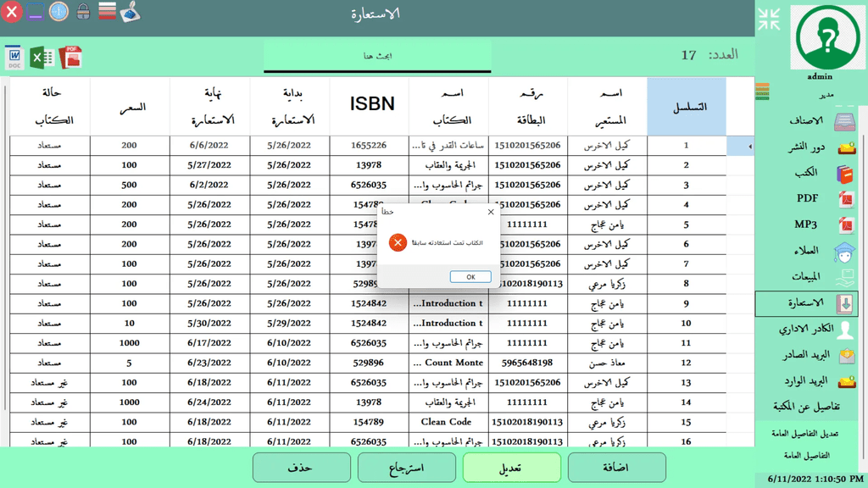Viewport: 868px width, 488px height.
Task: Click the red striped color theme icon
Action: click(107, 11)
